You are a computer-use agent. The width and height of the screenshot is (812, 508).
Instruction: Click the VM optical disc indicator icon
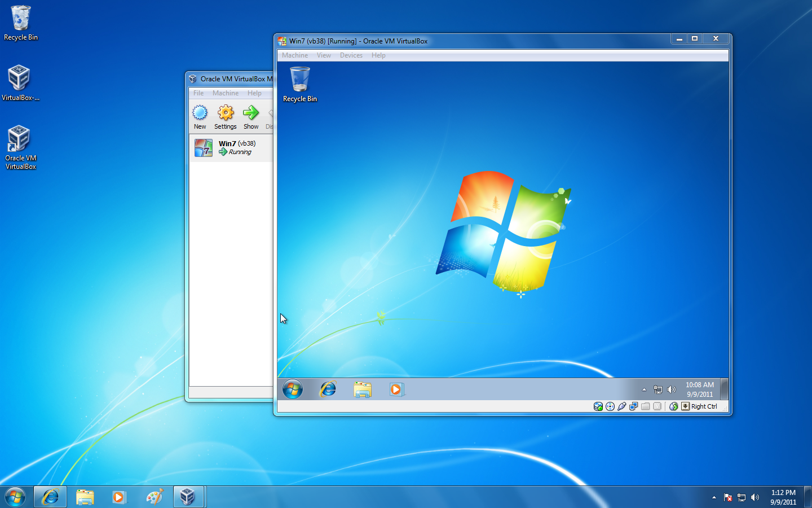(x=610, y=406)
